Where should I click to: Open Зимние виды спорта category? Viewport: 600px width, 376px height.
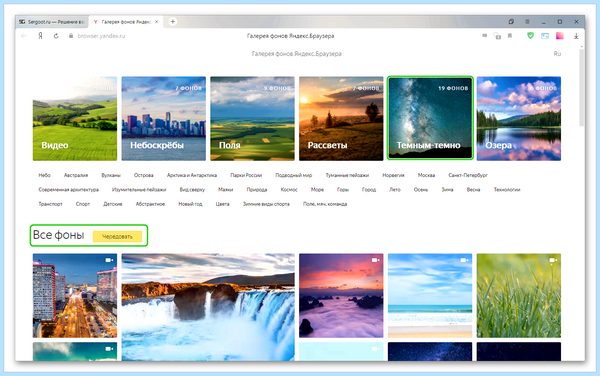click(x=266, y=204)
